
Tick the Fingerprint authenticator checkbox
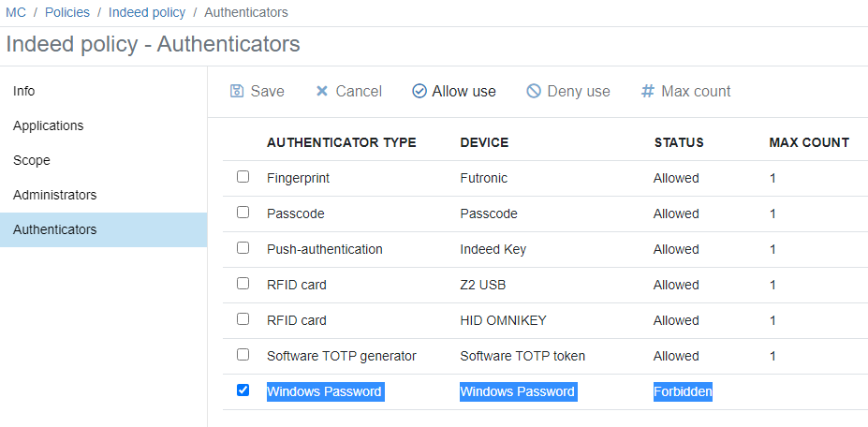[243, 177]
